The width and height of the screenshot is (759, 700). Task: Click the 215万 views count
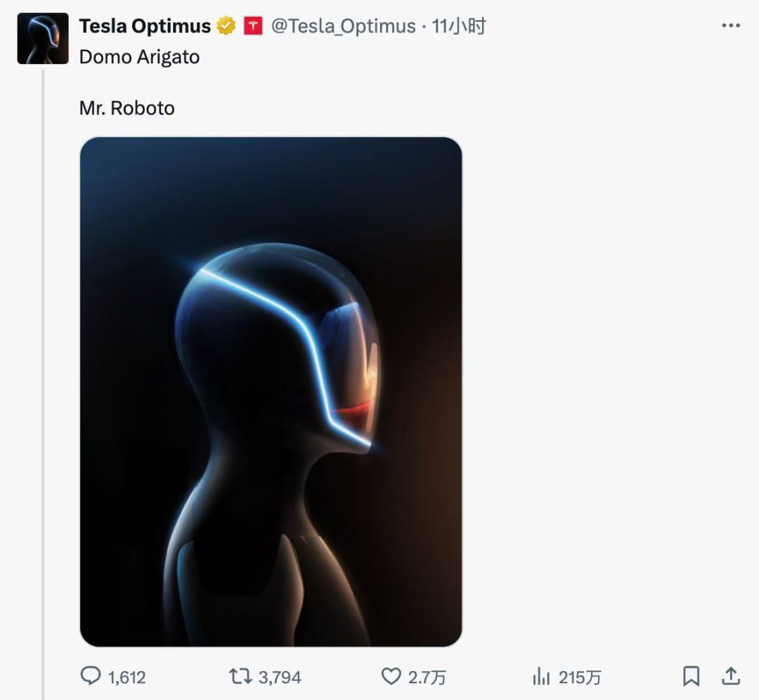pyautogui.click(x=579, y=678)
